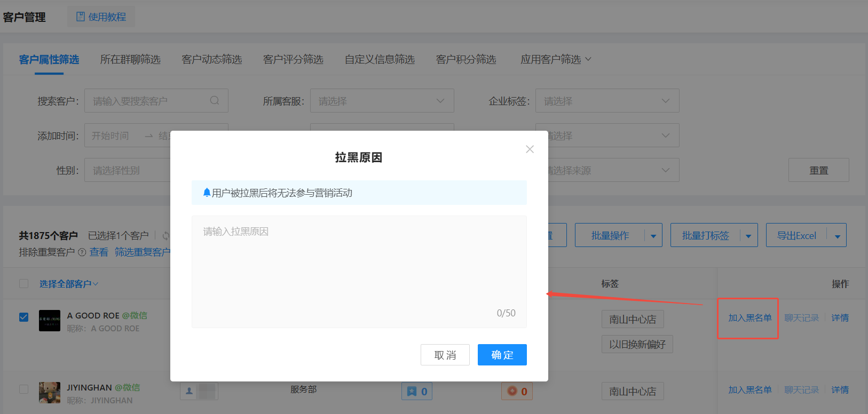Open the 导出Excel dropdown arrow
This screenshot has width=868, height=414.
coord(837,236)
